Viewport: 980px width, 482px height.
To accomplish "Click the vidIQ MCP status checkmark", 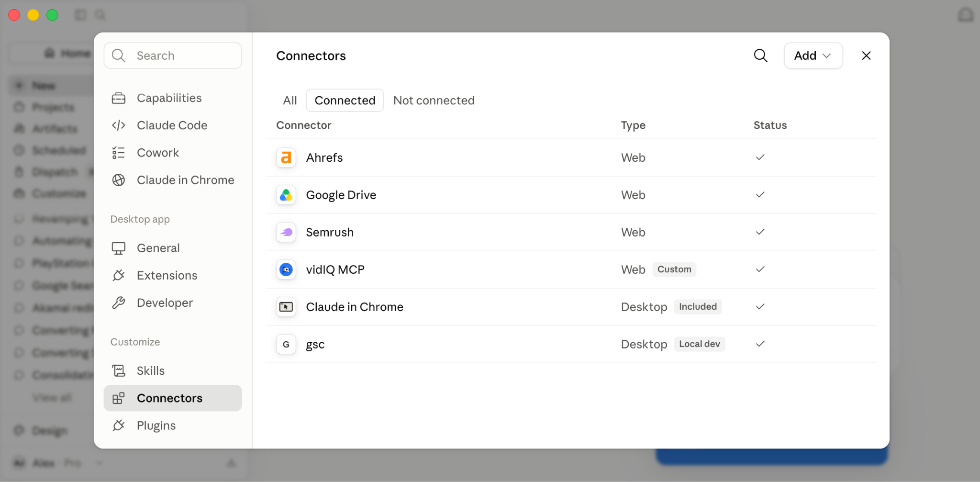I will point(760,269).
